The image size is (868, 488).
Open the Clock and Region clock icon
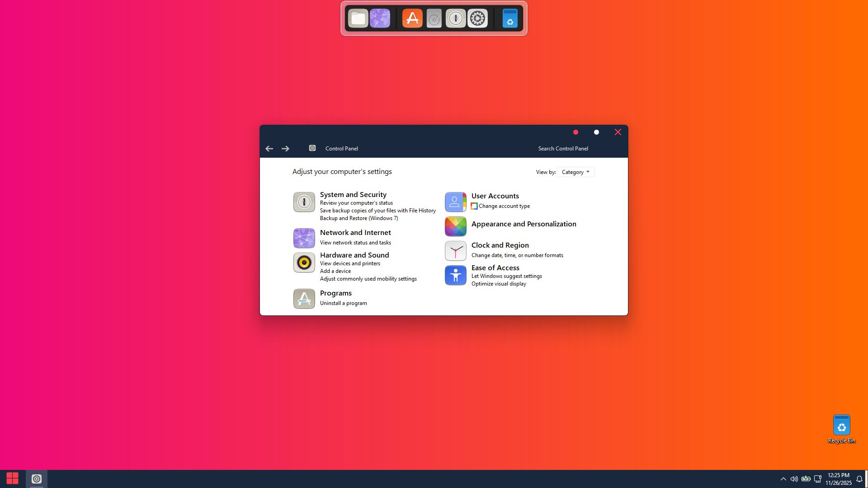[x=455, y=251]
